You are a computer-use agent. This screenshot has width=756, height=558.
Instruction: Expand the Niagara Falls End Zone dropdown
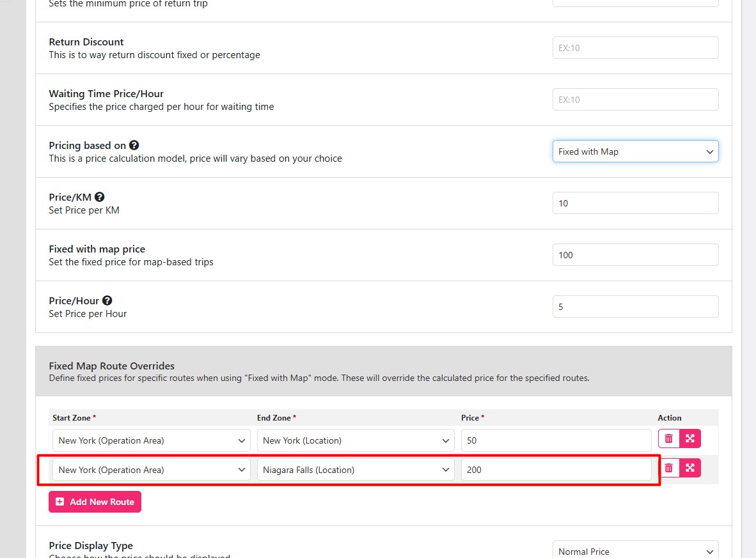pyautogui.click(x=355, y=470)
